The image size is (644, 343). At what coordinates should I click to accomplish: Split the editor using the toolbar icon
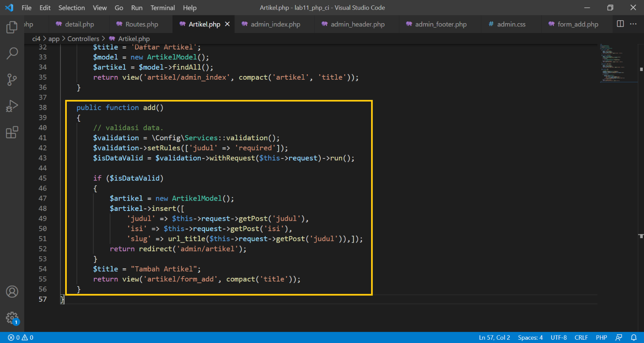(x=620, y=24)
